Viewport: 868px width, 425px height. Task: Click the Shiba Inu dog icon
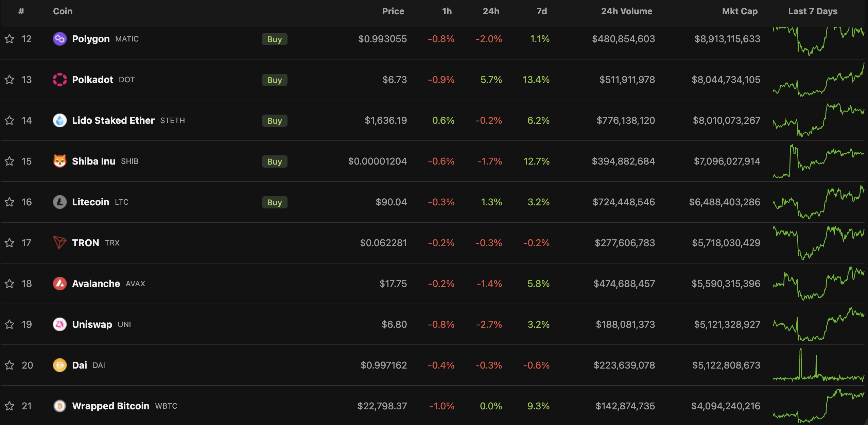(59, 161)
